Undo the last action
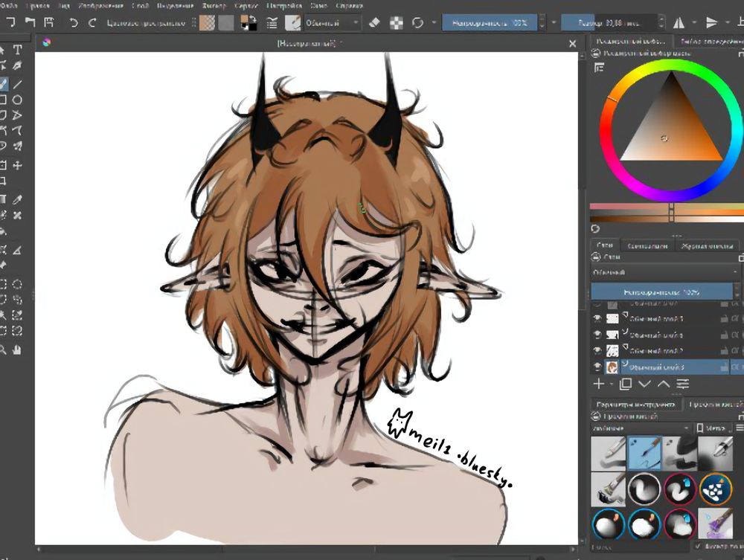Image resolution: width=744 pixels, height=560 pixels. [x=73, y=22]
